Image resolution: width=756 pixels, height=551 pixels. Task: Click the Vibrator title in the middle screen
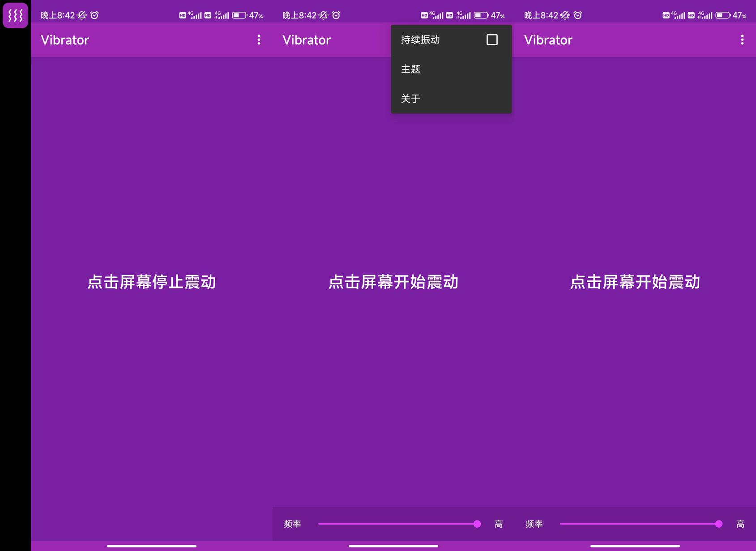click(307, 40)
